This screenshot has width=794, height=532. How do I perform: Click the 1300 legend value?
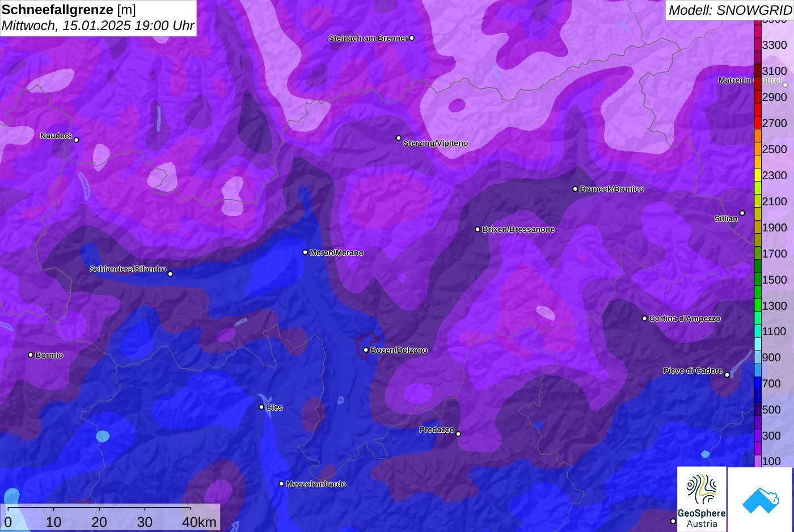(x=774, y=306)
